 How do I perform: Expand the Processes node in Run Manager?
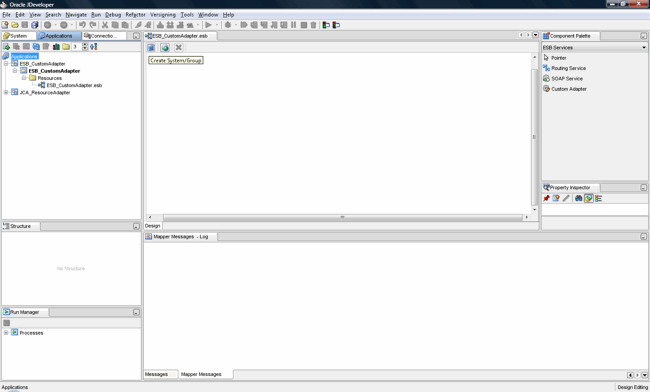point(6,333)
